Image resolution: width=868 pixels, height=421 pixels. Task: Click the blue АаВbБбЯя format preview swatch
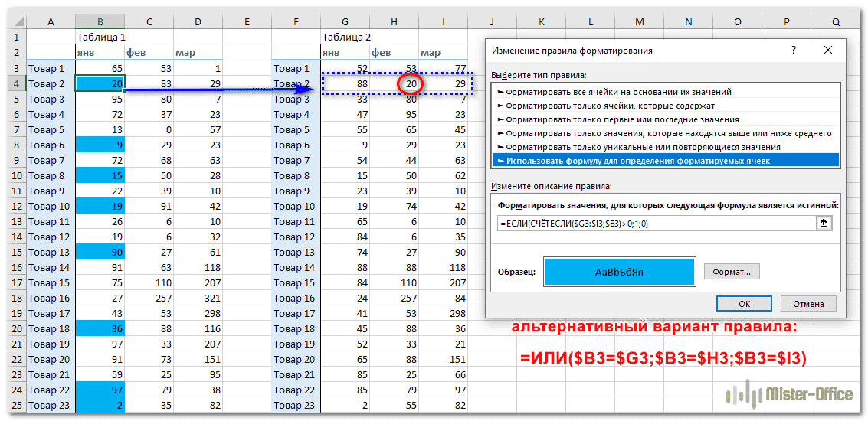619,272
